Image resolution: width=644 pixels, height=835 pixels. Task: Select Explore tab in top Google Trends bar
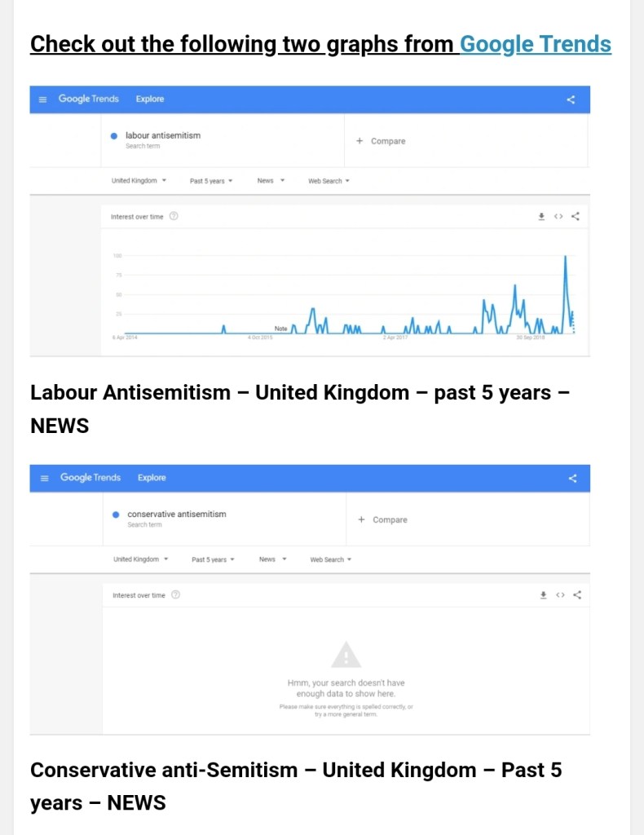(150, 99)
